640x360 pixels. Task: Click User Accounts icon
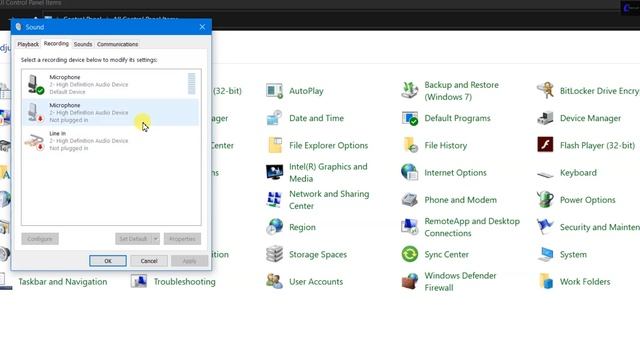pyautogui.click(x=274, y=281)
